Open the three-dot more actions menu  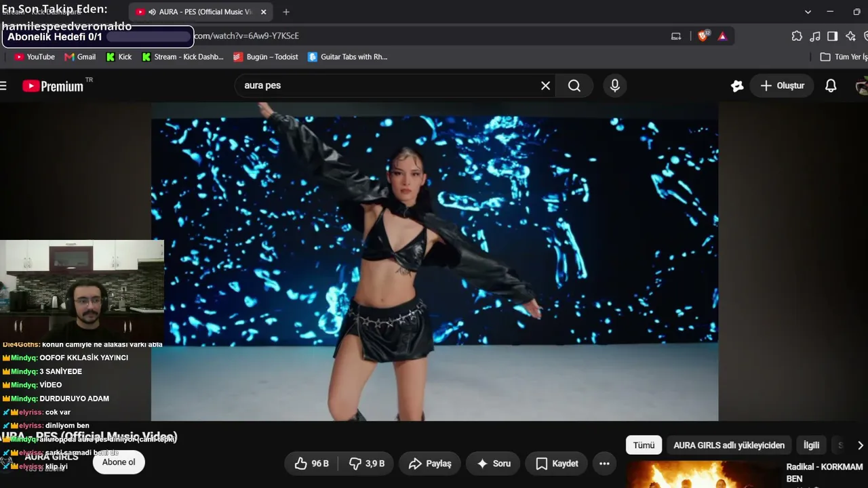tap(604, 464)
